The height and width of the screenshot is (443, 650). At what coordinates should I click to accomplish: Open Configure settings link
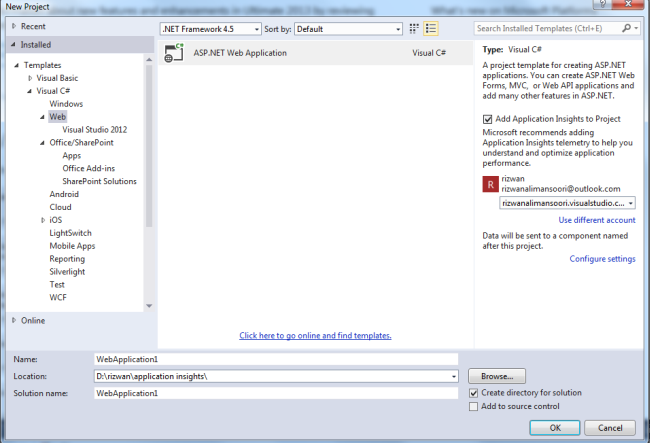pyautogui.click(x=602, y=259)
